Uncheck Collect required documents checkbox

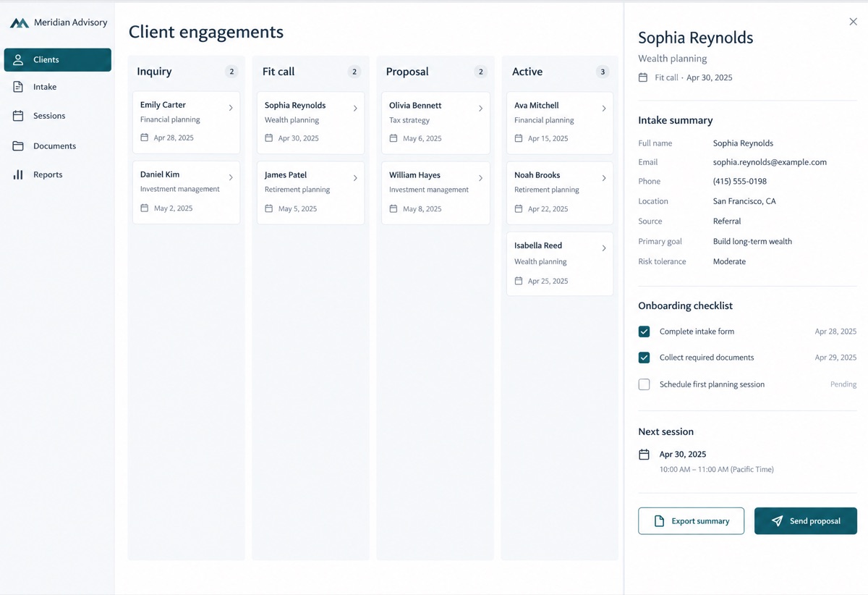(644, 358)
